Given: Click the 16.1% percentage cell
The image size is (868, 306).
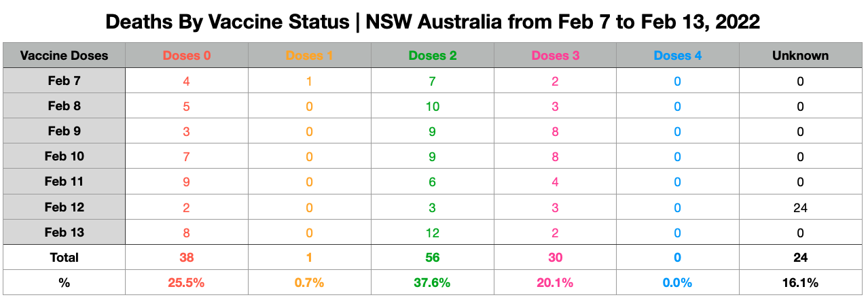Looking at the screenshot, I should [x=800, y=282].
